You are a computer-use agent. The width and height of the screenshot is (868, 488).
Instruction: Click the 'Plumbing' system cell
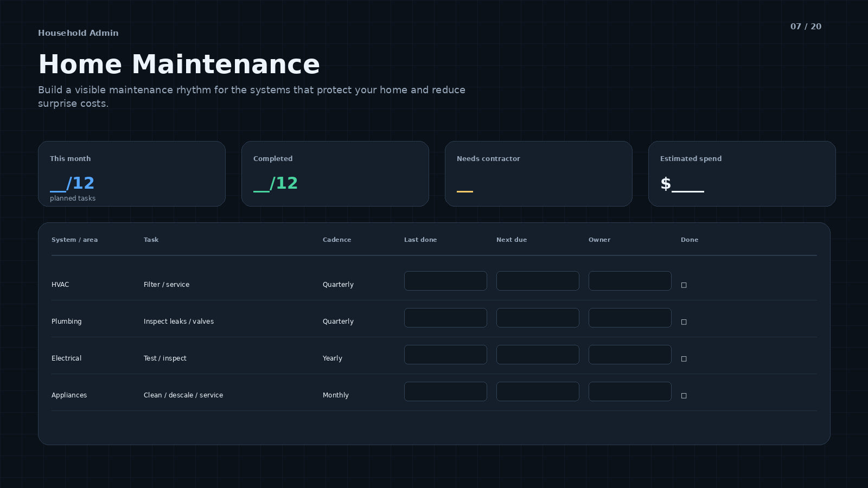[66, 322]
